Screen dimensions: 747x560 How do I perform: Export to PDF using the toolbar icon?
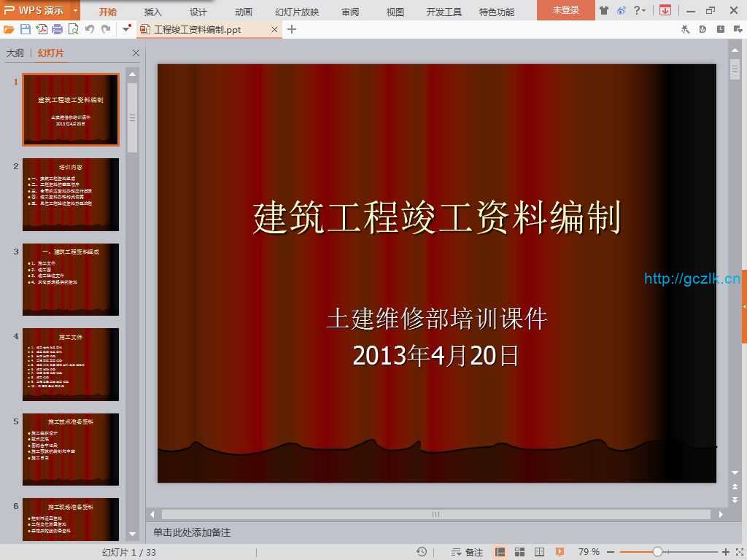coord(42,29)
